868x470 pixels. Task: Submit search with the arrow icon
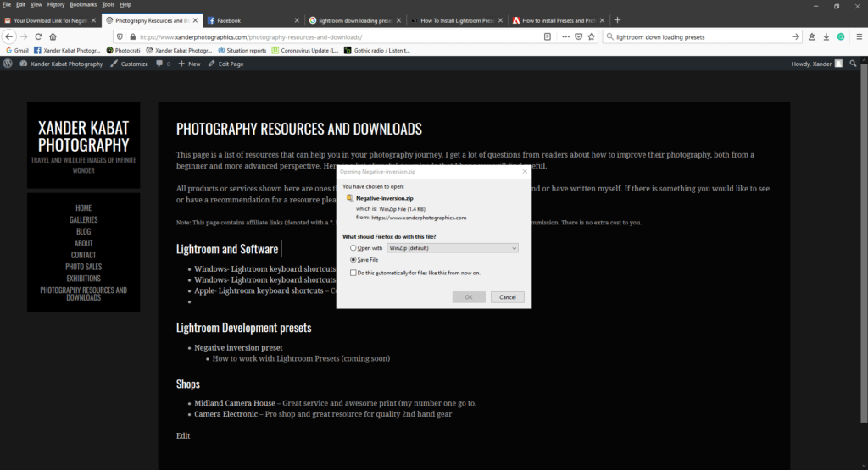point(795,36)
